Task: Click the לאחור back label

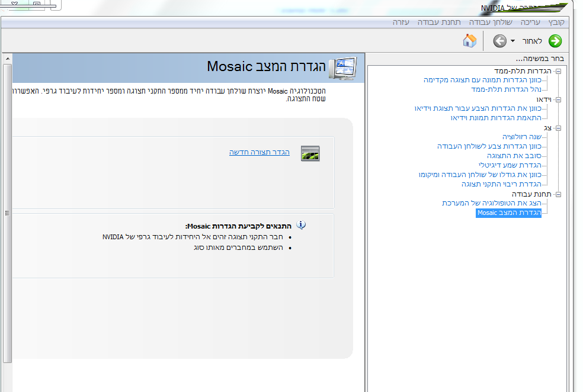Action: pos(532,41)
